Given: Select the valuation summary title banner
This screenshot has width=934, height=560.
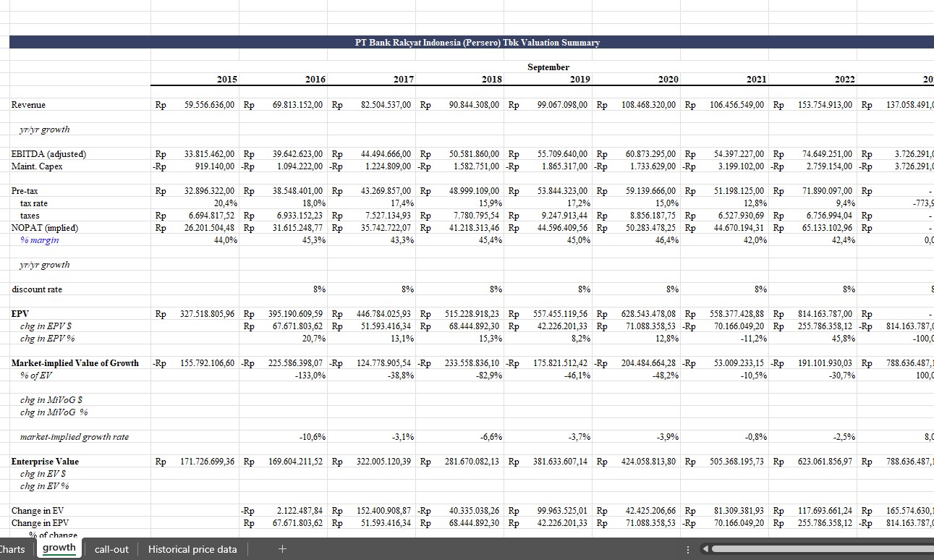Looking at the screenshot, I should tap(477, 43).
